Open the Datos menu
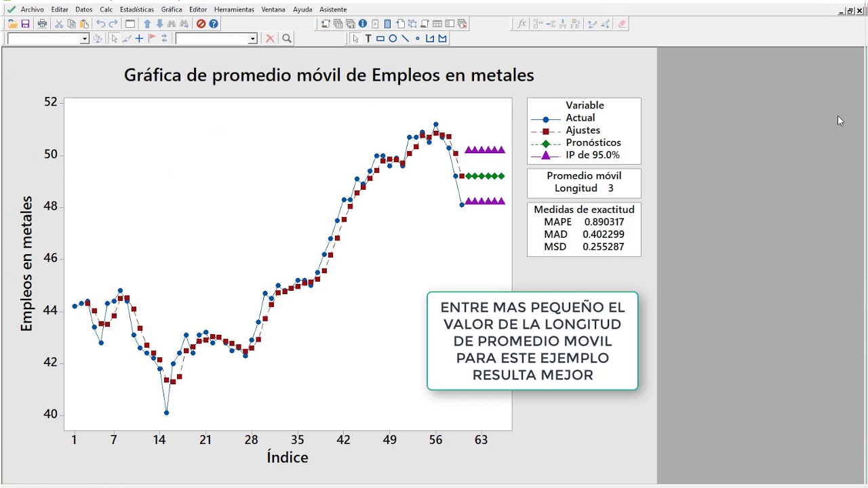 [x=84, y=9]
